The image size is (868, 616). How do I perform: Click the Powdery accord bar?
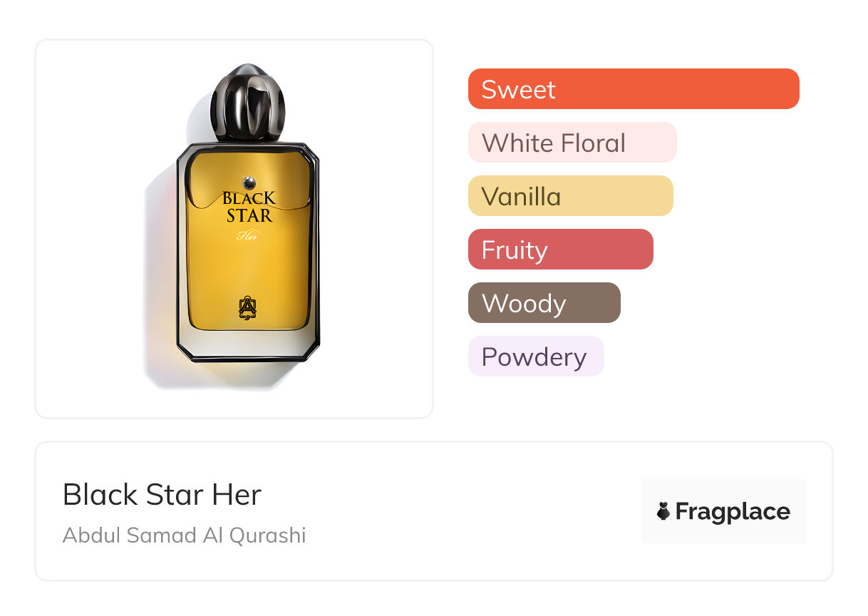point(535,356)
